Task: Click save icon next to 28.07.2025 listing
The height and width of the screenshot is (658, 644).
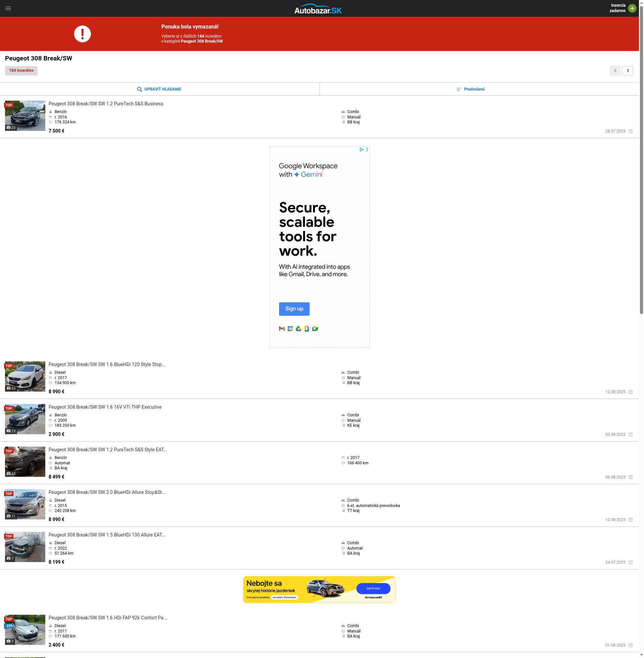Action: (631, 131)
